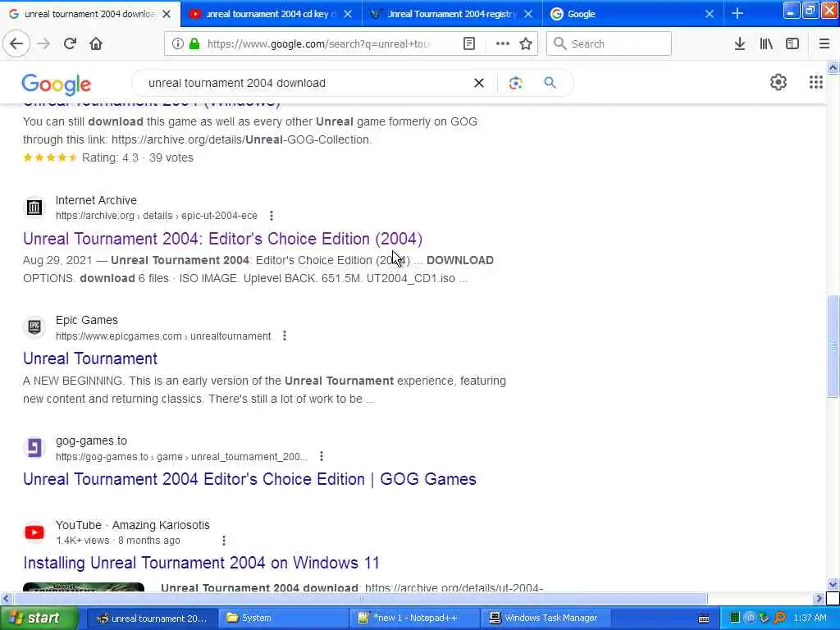Open the Google apps grid
Image resolution: width=840 pixels, height=630 pixels.
[816, 82]
